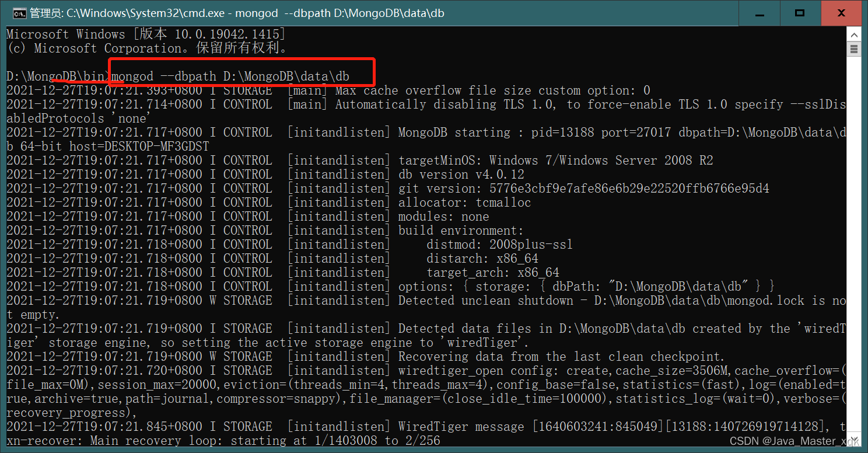Click 'port=27017' in the log
Viewport: 868px width, 453px height.
[x=635, y=133]
